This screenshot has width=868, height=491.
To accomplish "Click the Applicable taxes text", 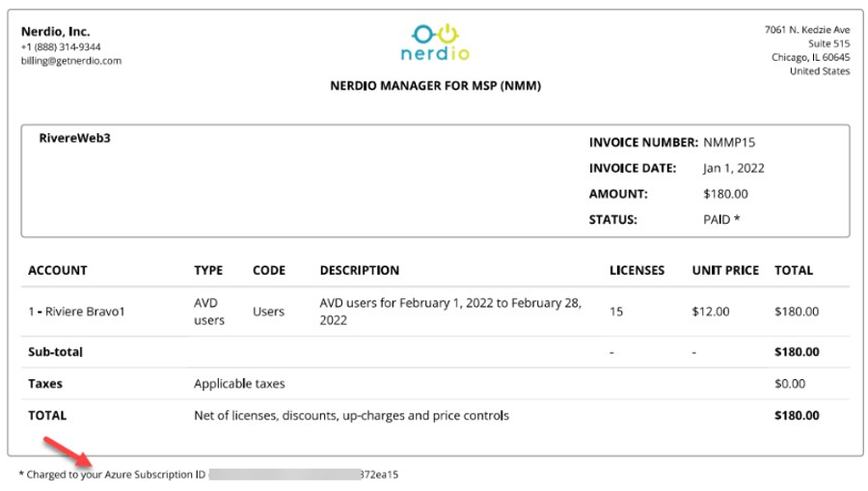I will pos(239,384).
